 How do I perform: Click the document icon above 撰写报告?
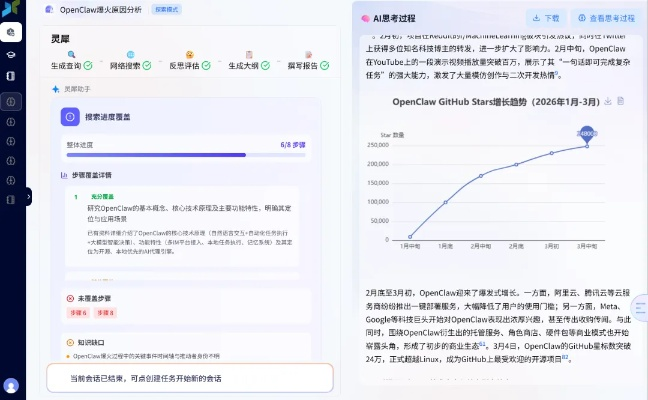click(308, 55)
